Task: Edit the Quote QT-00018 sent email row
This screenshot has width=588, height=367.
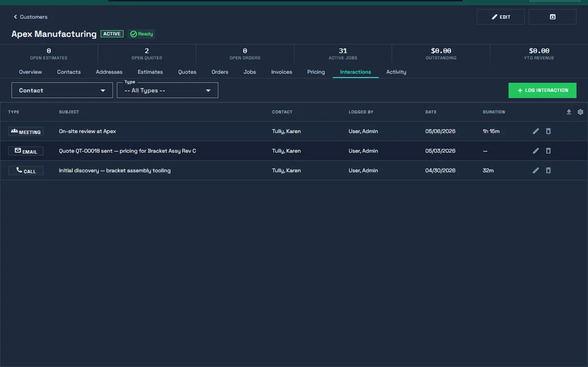Action: point(536,151)
